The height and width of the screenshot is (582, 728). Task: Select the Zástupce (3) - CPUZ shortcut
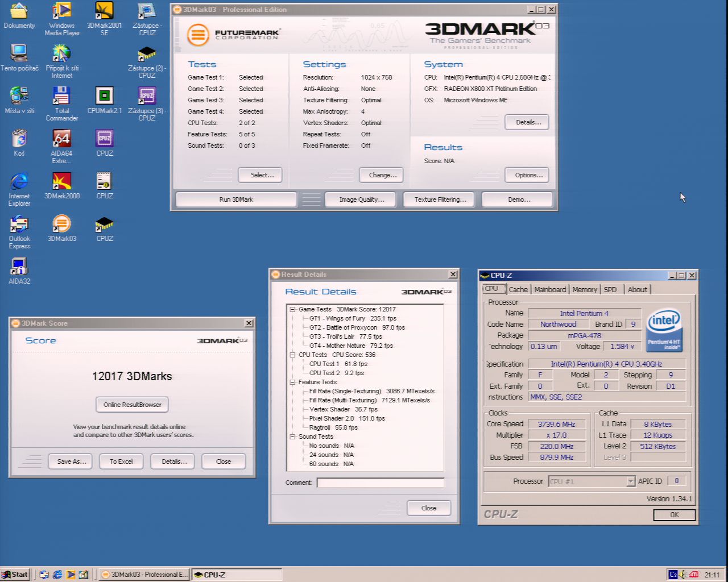point(147,103)
